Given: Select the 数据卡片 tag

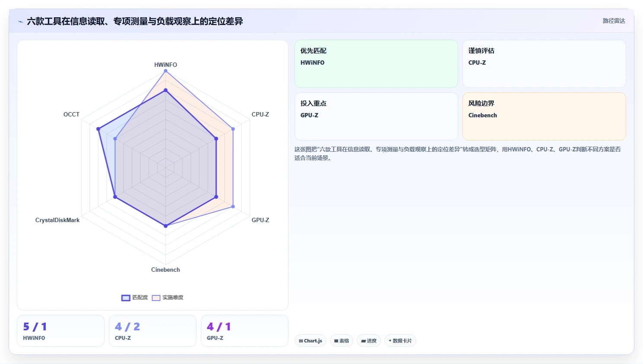Looking at the screenshot, I should coord(400,341).
